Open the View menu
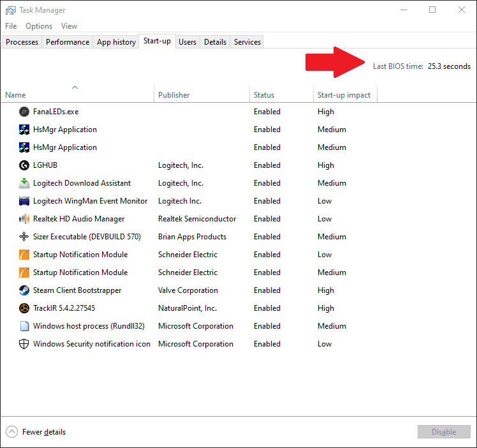The width and height of the screenshot is (477, 448). tap(69, 26)
